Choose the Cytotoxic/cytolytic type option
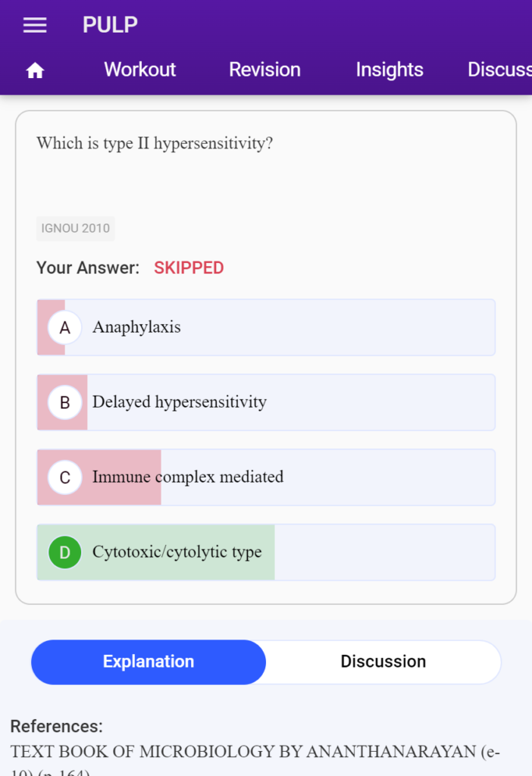 coord(266,552)
